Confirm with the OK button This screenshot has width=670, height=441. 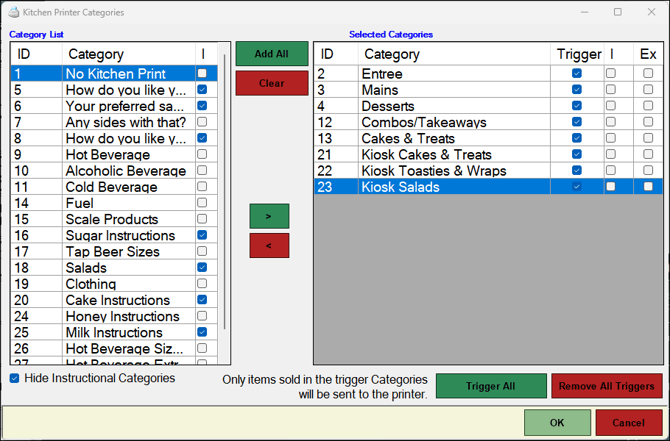point(557,423)
